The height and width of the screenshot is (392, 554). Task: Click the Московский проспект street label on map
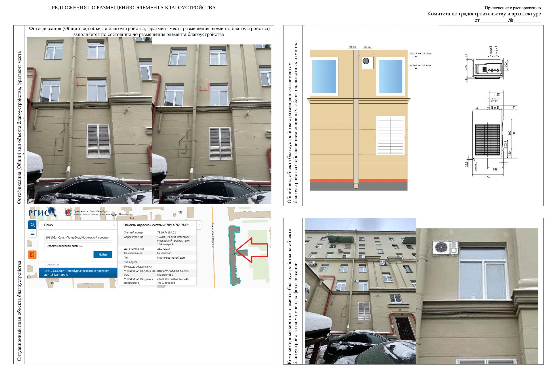[213, 235]
